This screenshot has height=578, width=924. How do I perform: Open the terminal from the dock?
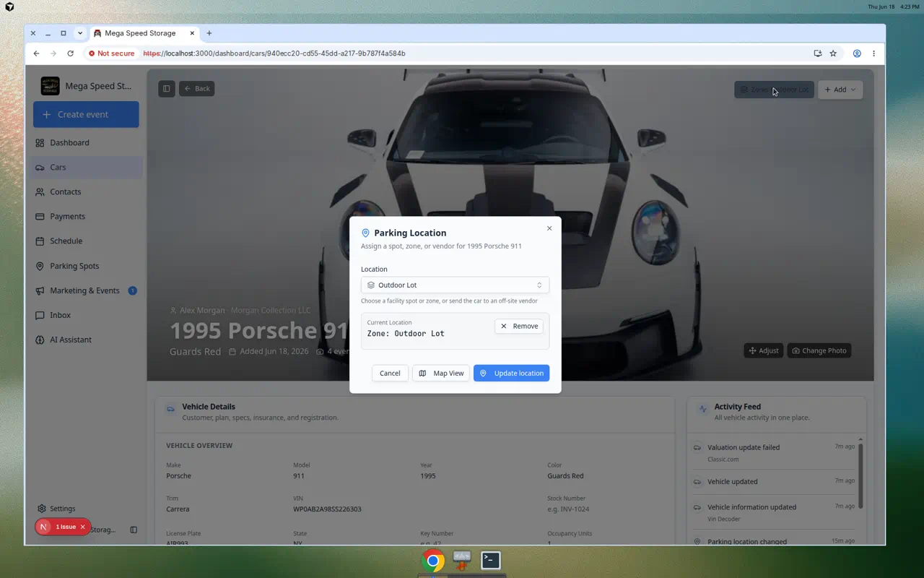[x=491, y=560]
